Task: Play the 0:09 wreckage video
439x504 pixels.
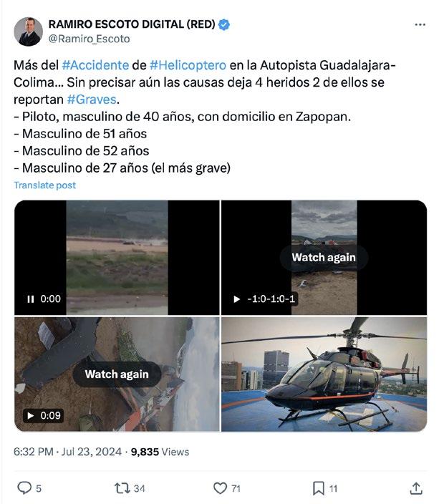Action: click(31, 416)
